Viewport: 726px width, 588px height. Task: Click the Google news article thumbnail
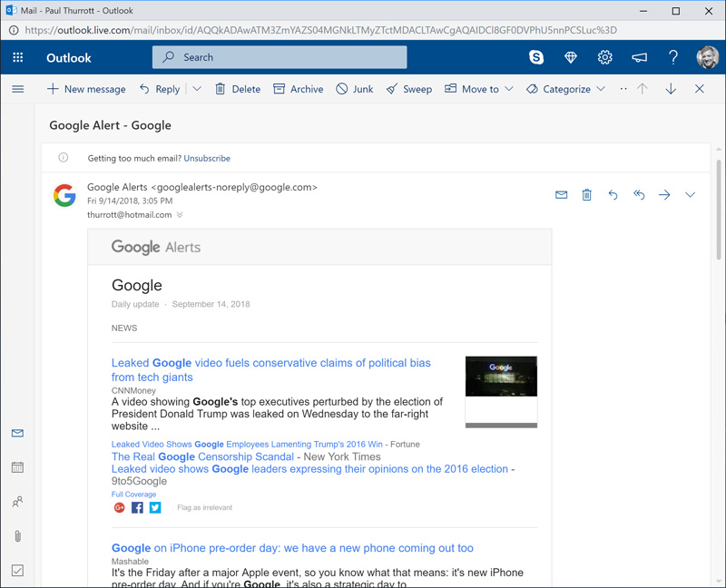(501, 390)
